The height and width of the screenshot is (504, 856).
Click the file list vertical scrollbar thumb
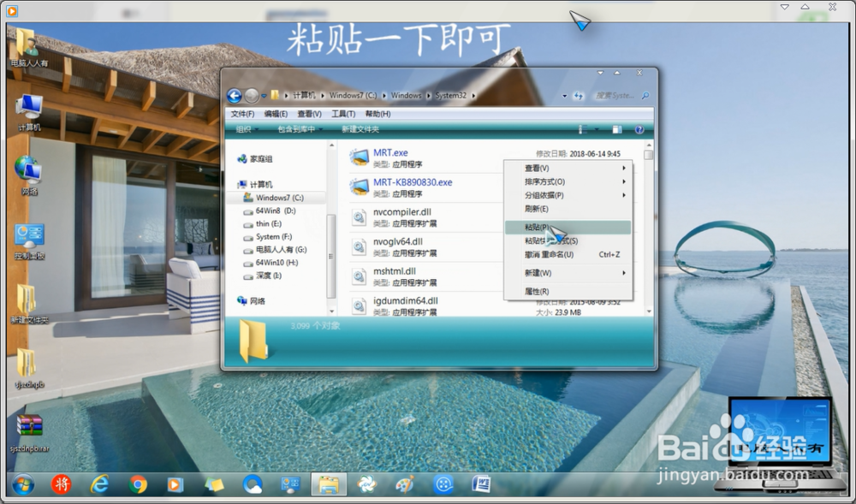649,155
